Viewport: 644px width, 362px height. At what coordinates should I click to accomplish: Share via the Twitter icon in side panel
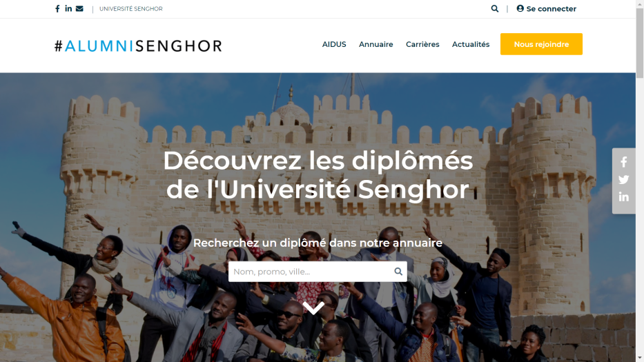pyautogui.click(x=623, y=179)
